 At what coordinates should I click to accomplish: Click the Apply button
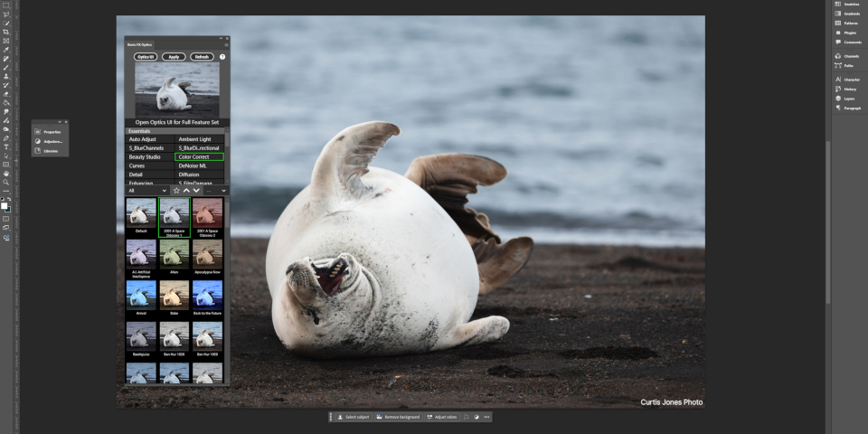pyautogui.click(x=175, y=57)
